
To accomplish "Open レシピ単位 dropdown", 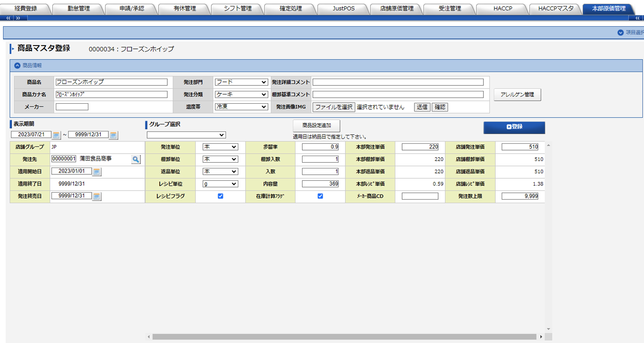I will pyautogui.click(x=220, y=184).
